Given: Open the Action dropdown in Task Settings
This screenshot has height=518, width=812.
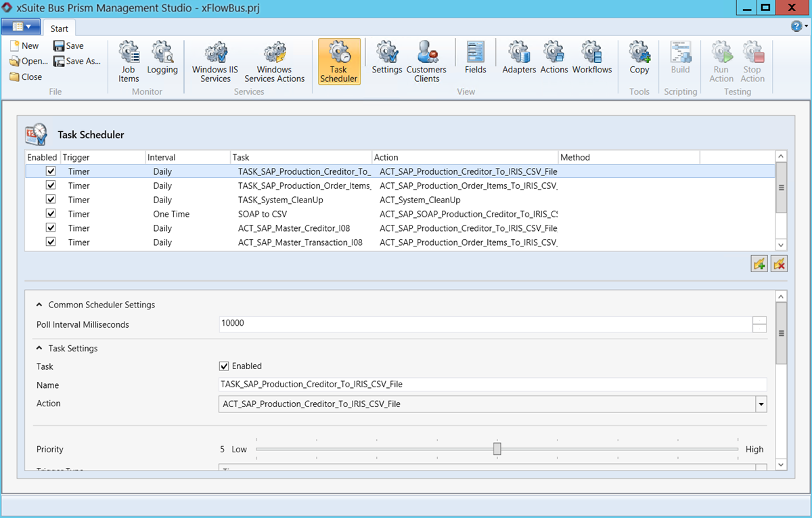Looking at the screenshot, I should [x=761, y=403].
